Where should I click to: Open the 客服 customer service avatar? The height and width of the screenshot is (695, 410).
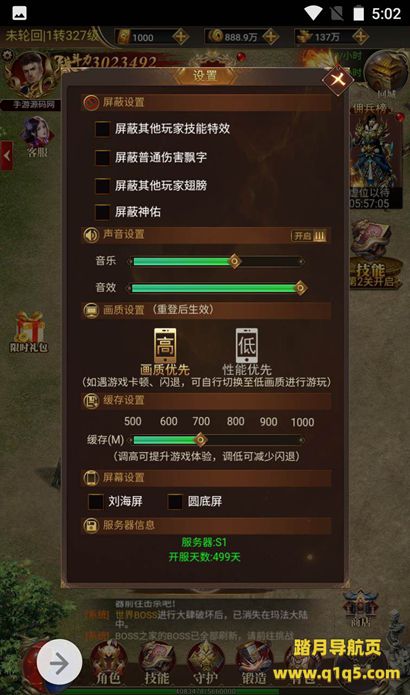[x=37, y=136]
